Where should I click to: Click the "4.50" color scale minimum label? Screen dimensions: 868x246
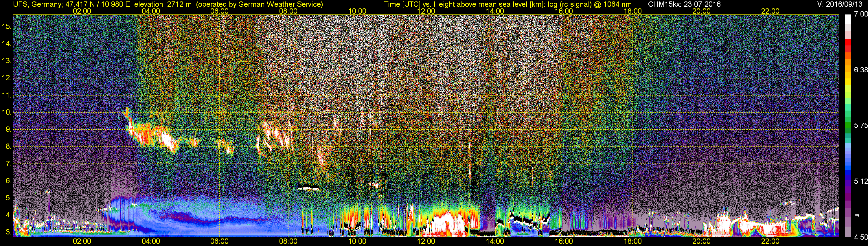pyautogui.click(x=860, y=237)
